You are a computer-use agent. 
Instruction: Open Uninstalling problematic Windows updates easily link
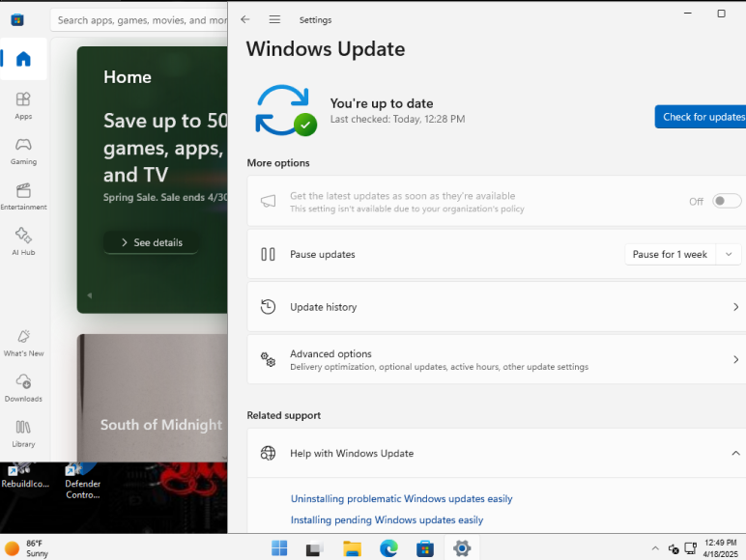point(402,498)
